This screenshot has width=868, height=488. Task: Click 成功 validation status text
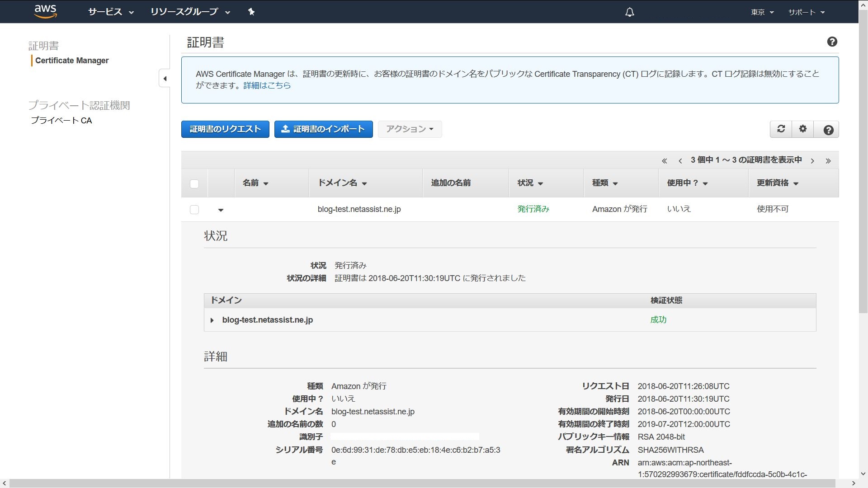coord(658,320)
